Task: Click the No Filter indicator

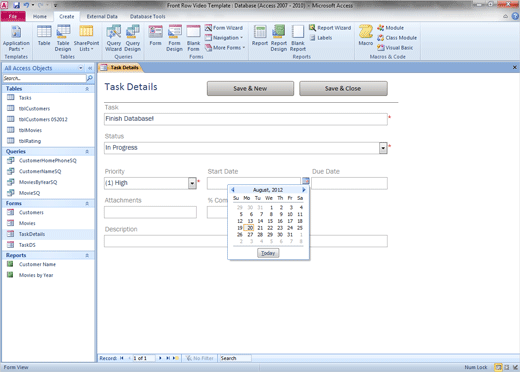Action: point(200,358)
